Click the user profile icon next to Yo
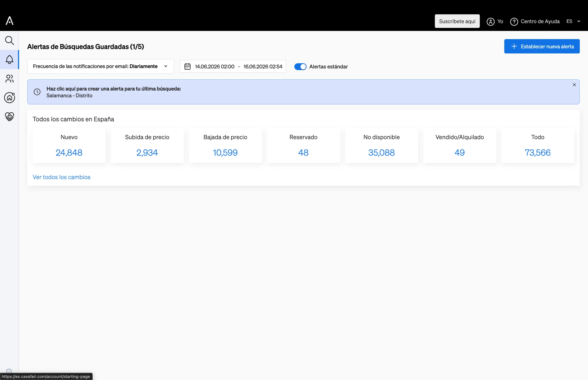Image resolution: width=588 pixels, height=380 pixels. point(490,21)
